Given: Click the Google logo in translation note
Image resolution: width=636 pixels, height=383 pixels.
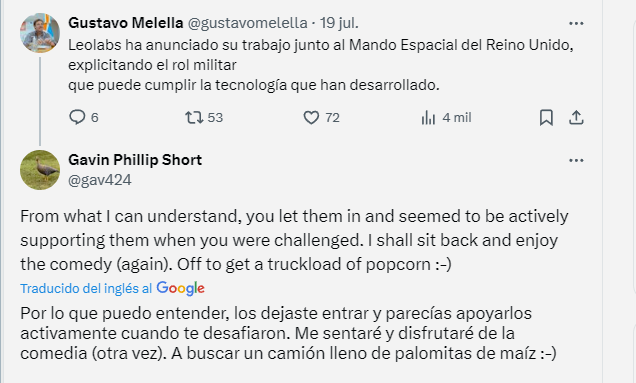Looking at the screenshot, I should coord(180,288).
